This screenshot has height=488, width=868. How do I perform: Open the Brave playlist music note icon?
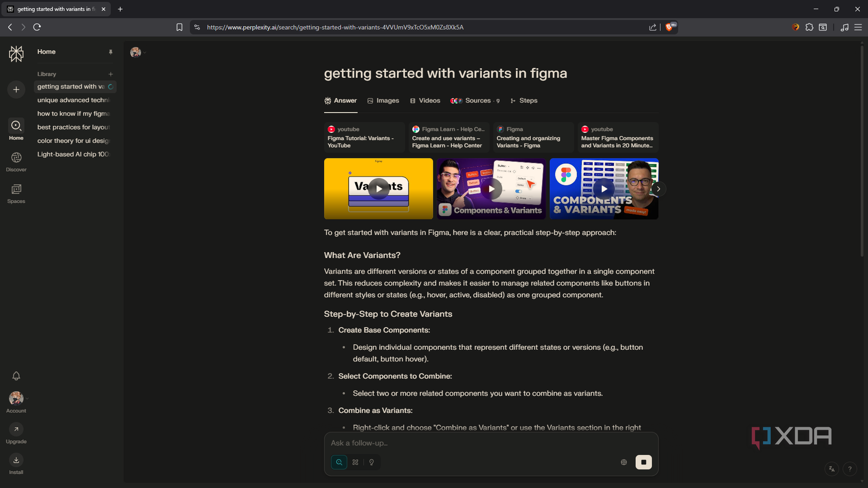pyautogui.click(x=844, y=27)
